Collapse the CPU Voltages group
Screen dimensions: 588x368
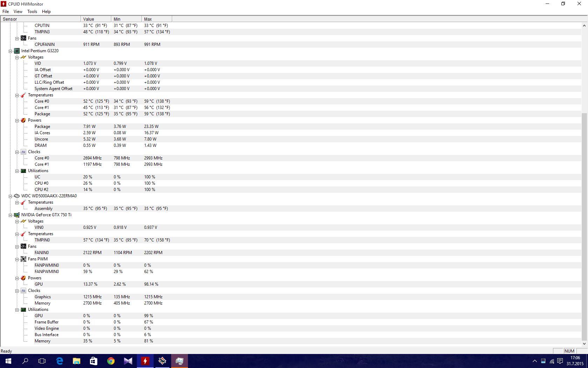(x=17, y=57)
